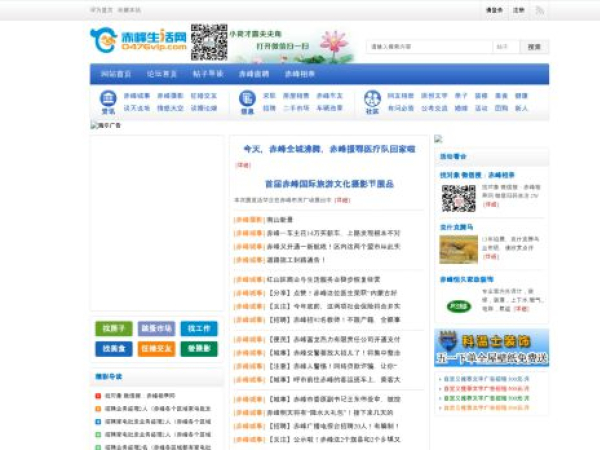The width and height of the screenshot is (600, 450).
Task: Open the 情感天空 link under 资讯
Action: click(170, 108)
